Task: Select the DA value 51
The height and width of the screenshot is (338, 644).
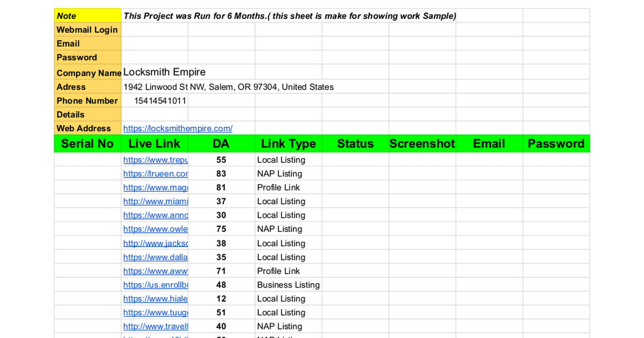Action: (x=221, y=313)
